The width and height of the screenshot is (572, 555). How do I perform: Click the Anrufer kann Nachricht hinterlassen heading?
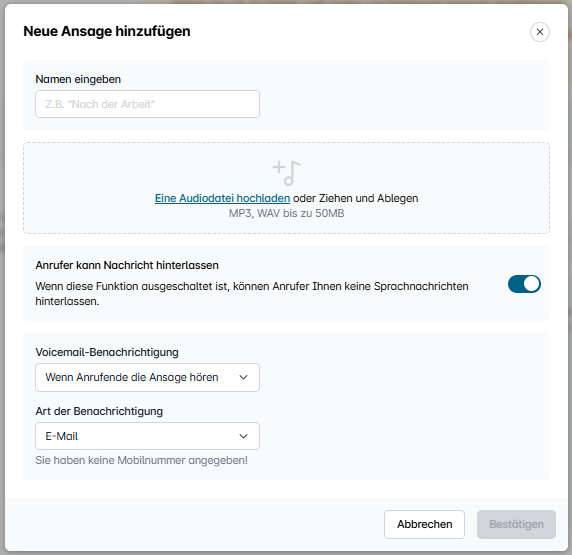127,265
